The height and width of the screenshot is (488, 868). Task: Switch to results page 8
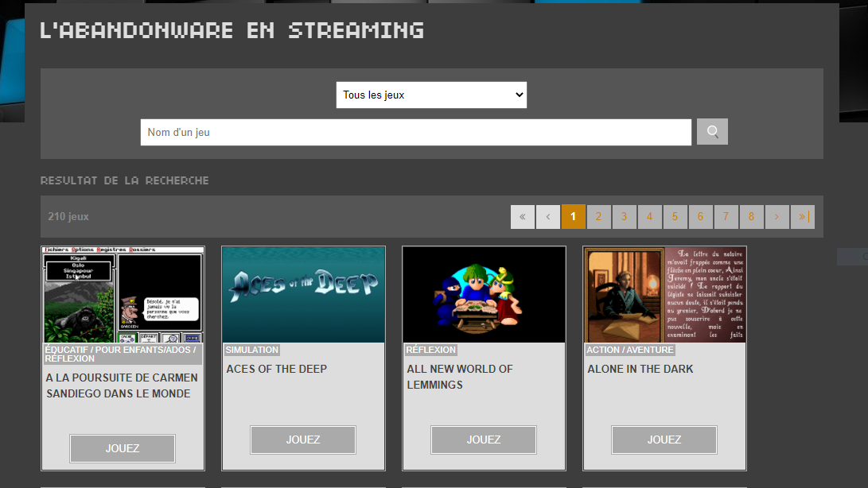[x=751, y=216]
